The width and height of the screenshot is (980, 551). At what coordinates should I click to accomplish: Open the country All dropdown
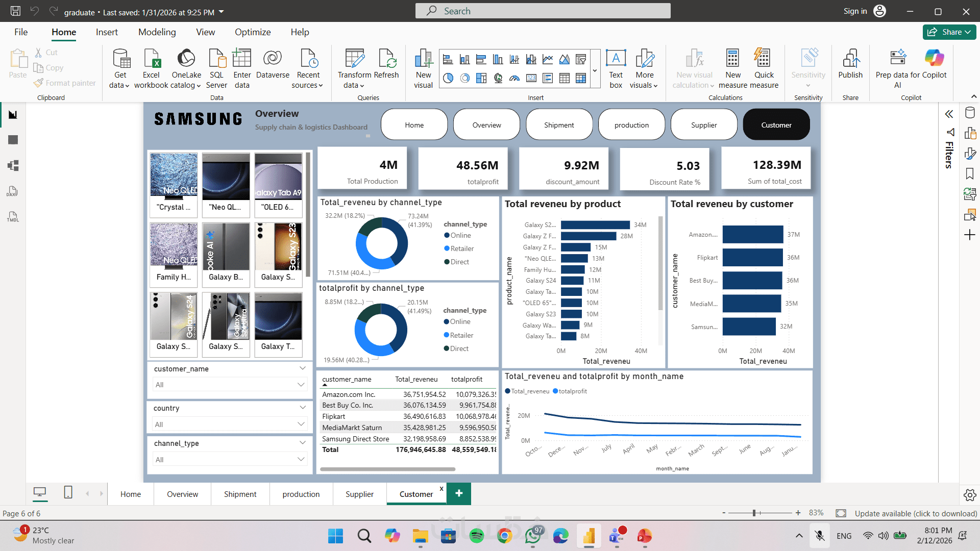(x=230, y=424)
